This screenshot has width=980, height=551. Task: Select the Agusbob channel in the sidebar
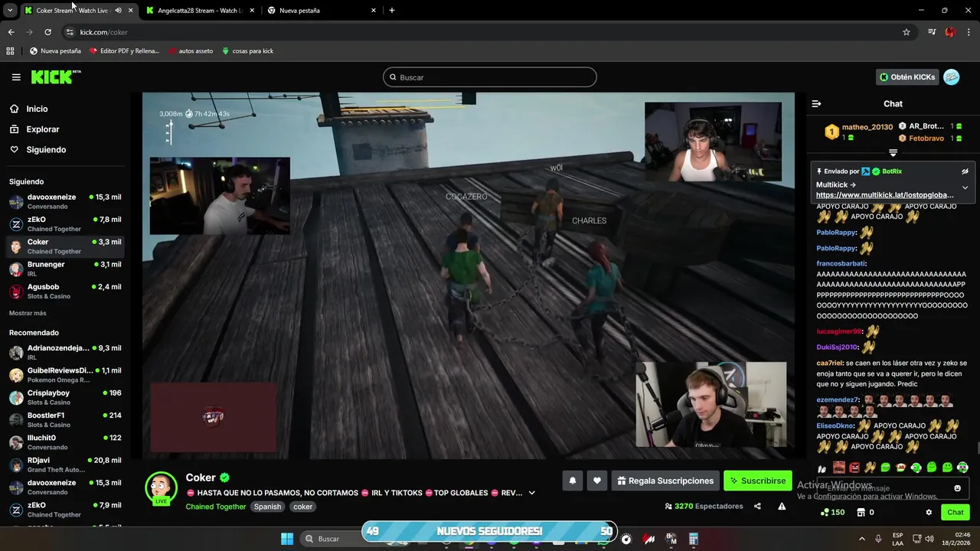tap(65, 291)
